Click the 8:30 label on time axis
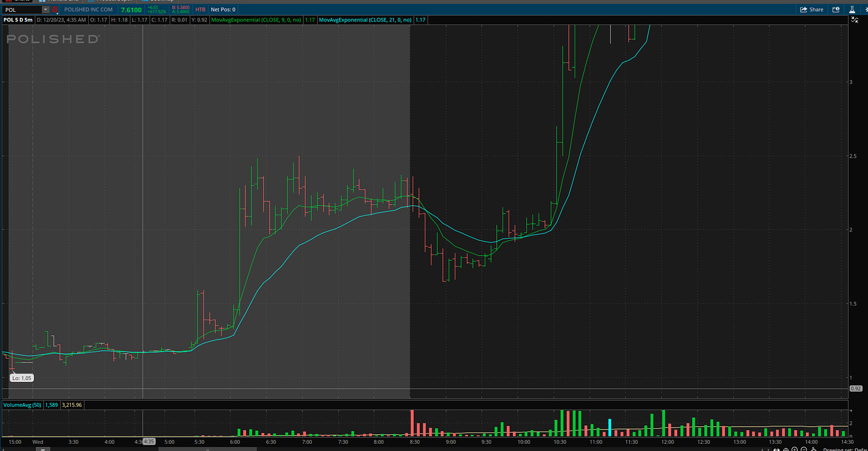The width and height of the screenshot is (868, 451). click(414, 442)
